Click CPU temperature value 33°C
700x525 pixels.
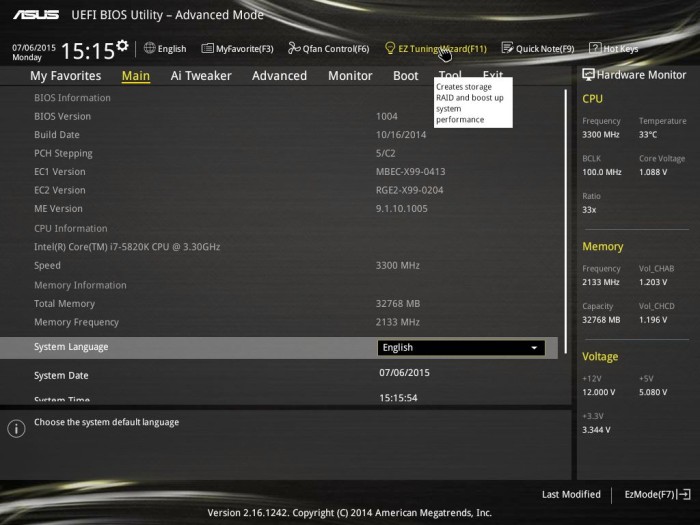[x=648, y=134]
